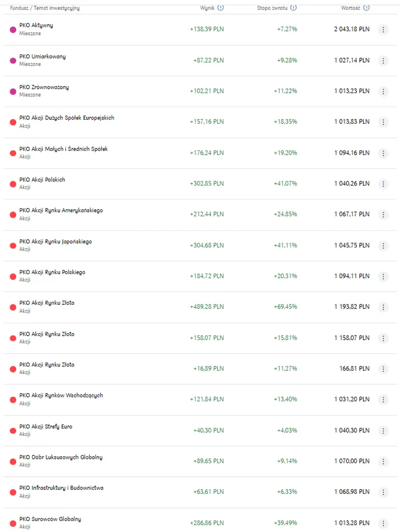Click the +39,49% return rate
This screenshot has height=532, width=400.
pos(285,523)
